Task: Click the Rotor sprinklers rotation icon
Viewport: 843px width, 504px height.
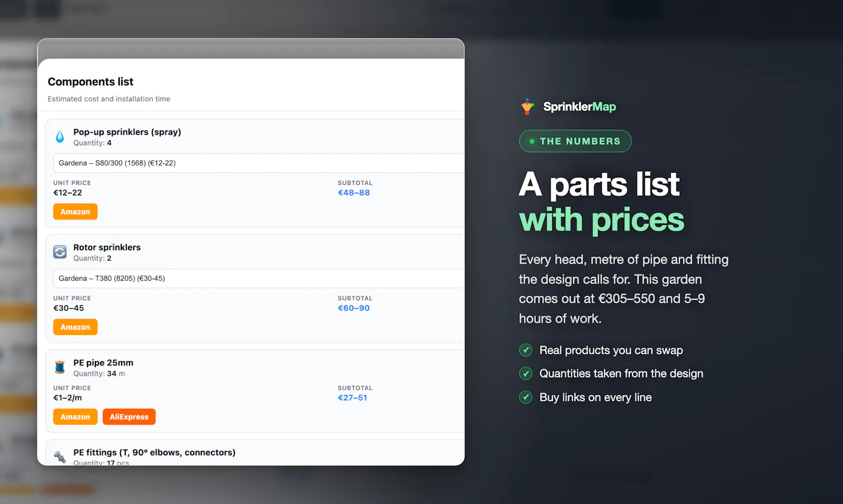Action: coord(60,252)
